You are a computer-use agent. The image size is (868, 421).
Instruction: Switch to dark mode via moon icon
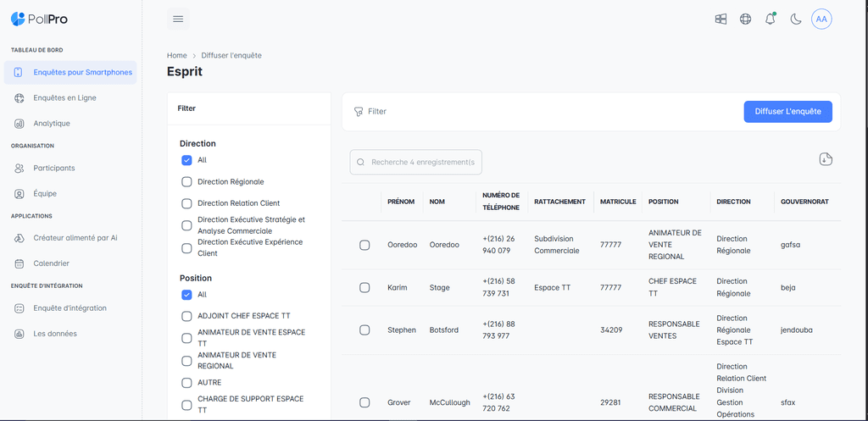(x=795, y=19)
